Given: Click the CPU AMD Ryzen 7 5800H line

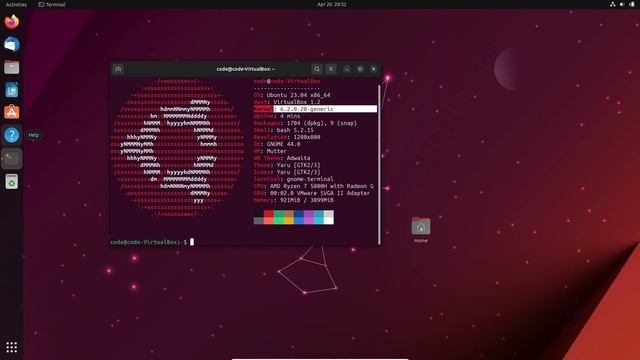Looking at the screenshot, I should pyautogui.click(x=313, y=186).
